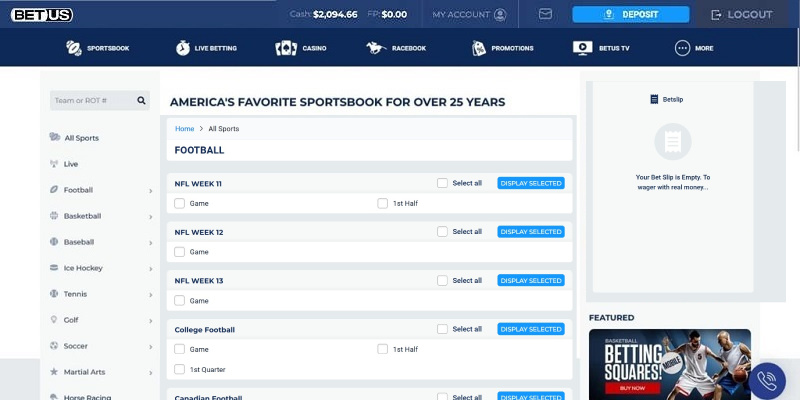Click the More ellipsis icon
Viewport: 800px width, 400px height.
pyautogui.click(x=682, y=48)
